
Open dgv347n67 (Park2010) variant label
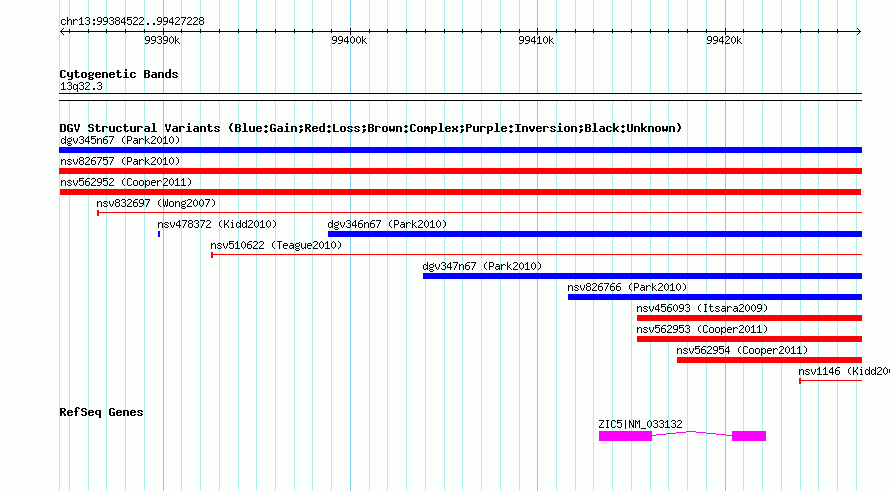pyautogui.click(x=482, y=266)
